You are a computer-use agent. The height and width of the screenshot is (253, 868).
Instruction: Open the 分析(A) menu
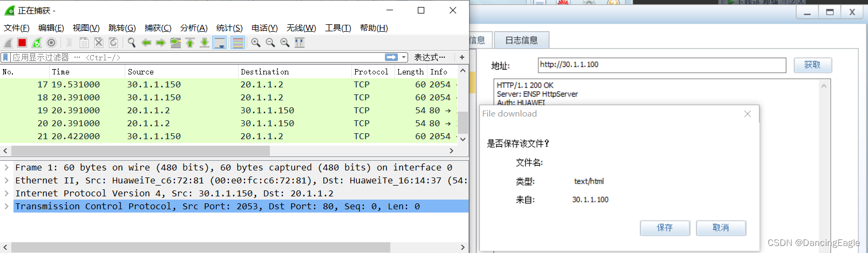194,28
